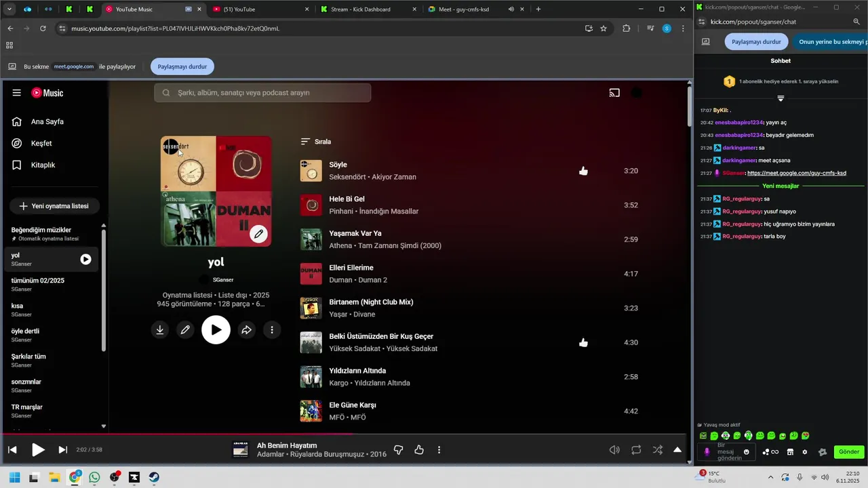This screenshot has height=488, width=868.
Task: Expand the Kick chat collapse arrow
Action: coord(781,99)
